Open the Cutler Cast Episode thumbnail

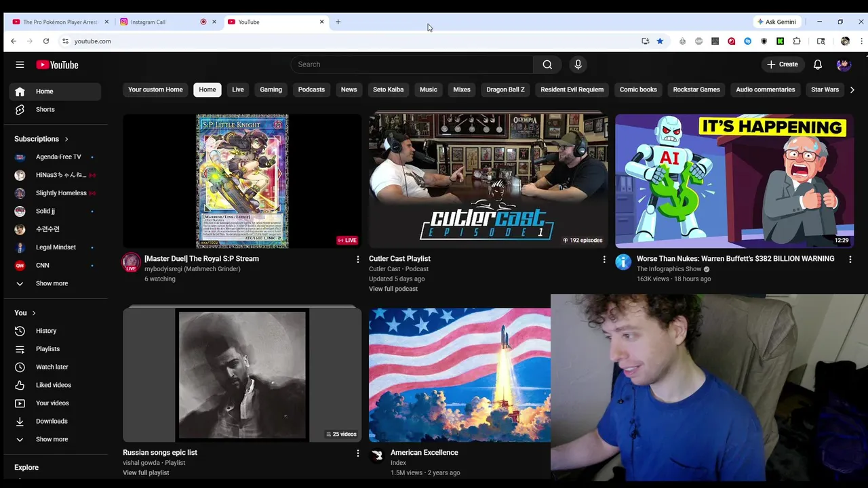pos(488,181)
